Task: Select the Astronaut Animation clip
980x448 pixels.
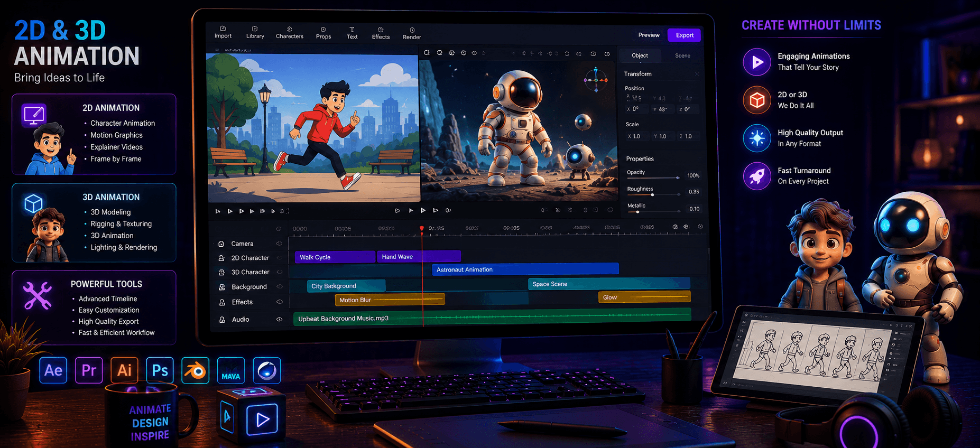Action: coord(525,269)
